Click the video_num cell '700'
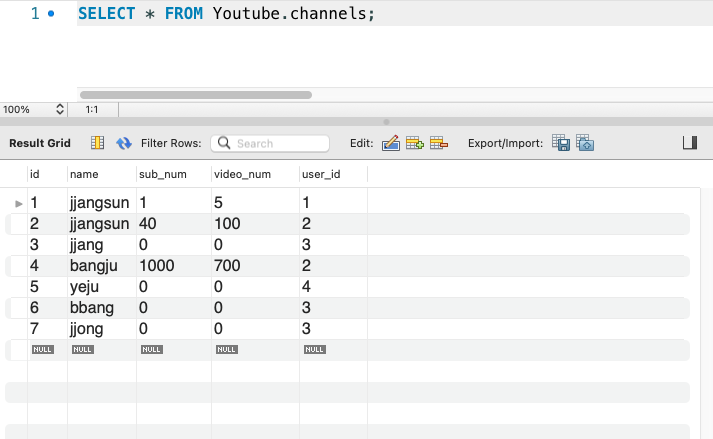This screenshot has width=713, height=439. tap(227, 266)
